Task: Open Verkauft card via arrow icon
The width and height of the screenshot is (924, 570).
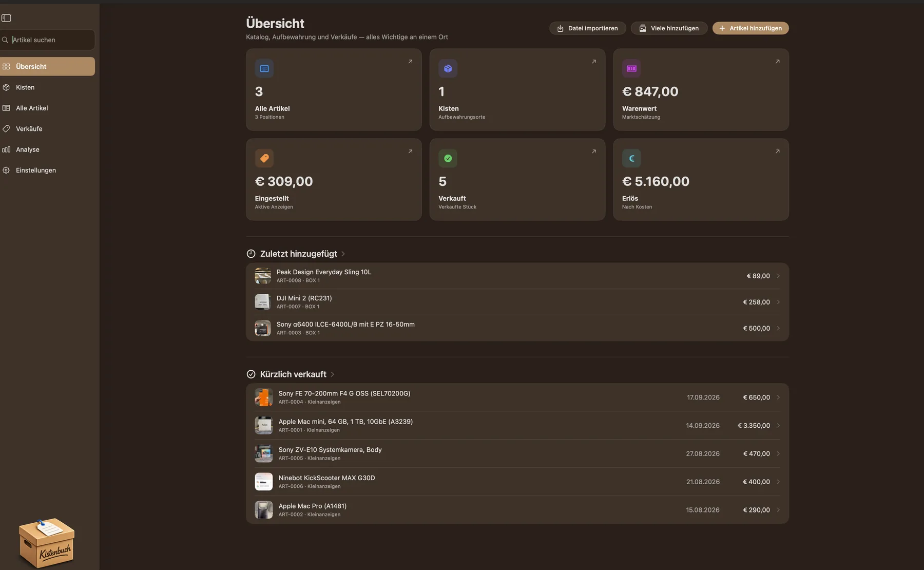Action: (594, 151)
